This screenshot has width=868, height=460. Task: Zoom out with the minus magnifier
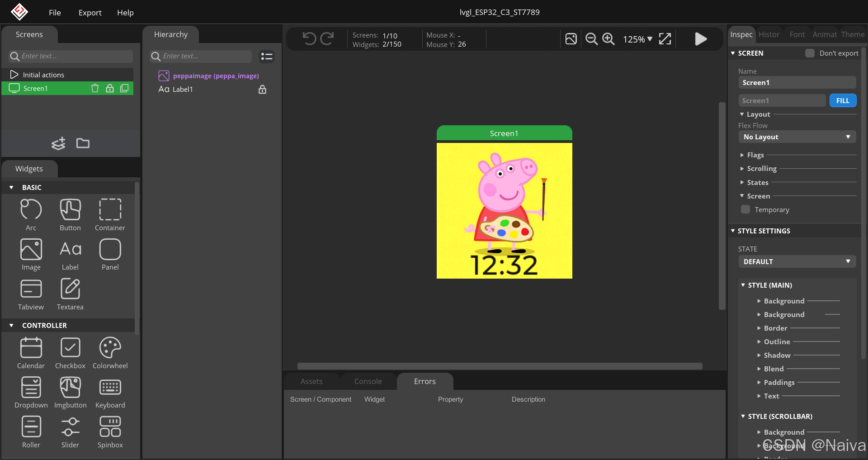tap(591, 39)
